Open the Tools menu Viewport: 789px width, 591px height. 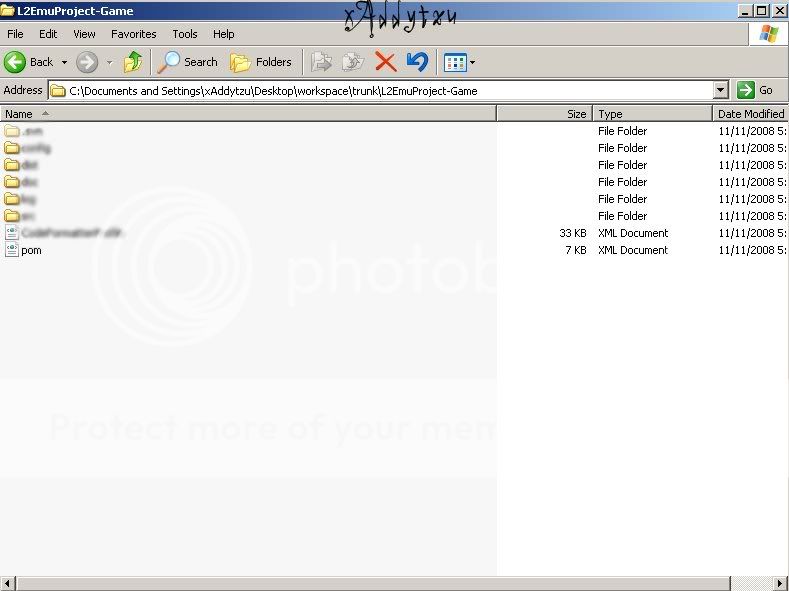185,34
